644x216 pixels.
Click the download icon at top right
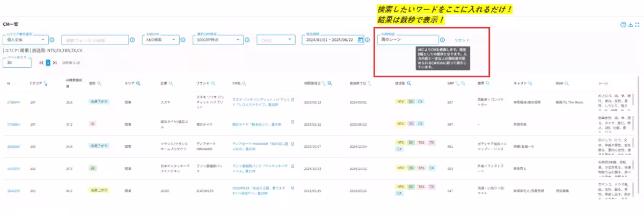pos(631,25)
